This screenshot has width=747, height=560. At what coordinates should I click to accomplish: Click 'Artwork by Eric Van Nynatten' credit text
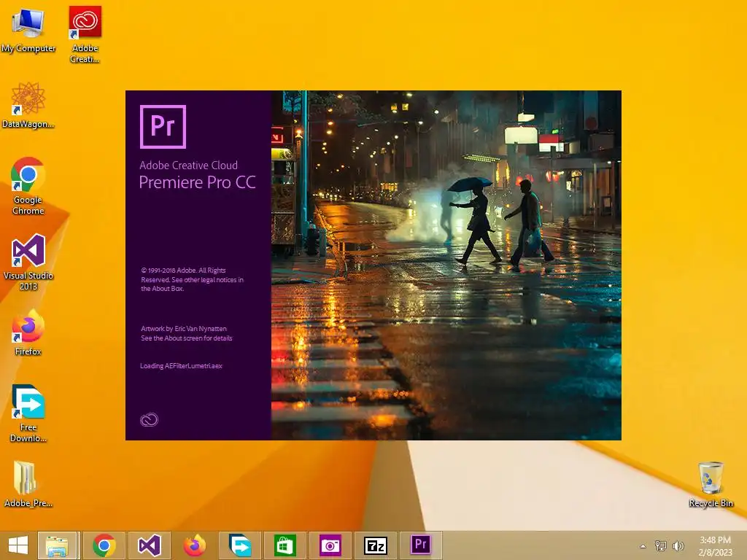[183, 329]
